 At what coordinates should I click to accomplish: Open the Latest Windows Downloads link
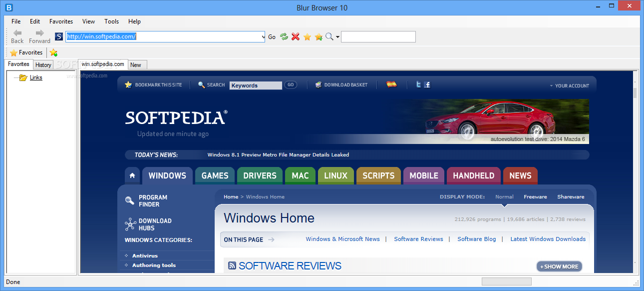(548, 239)
